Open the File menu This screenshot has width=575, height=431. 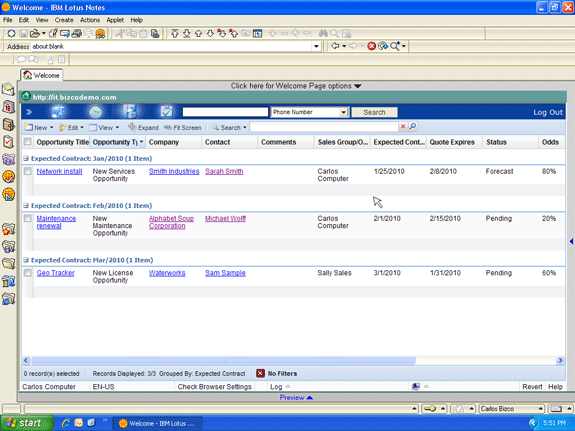pos(8,20)
